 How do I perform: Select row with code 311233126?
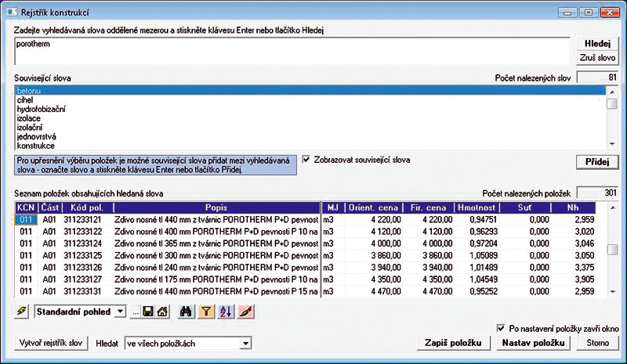pyautogui.click(x=305, y=268)
